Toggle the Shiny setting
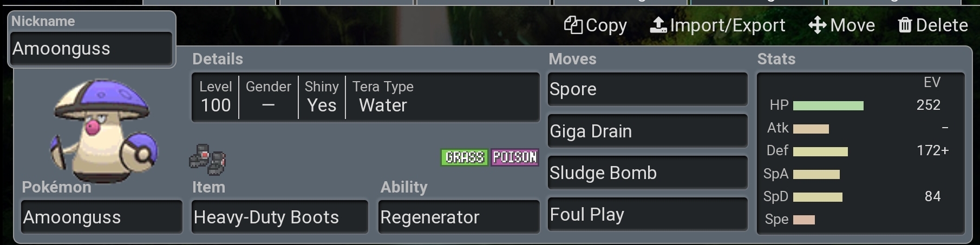Image resolution: width=980 pixels, height=245 pixels. pyautogui.click(x=322, y=97)
